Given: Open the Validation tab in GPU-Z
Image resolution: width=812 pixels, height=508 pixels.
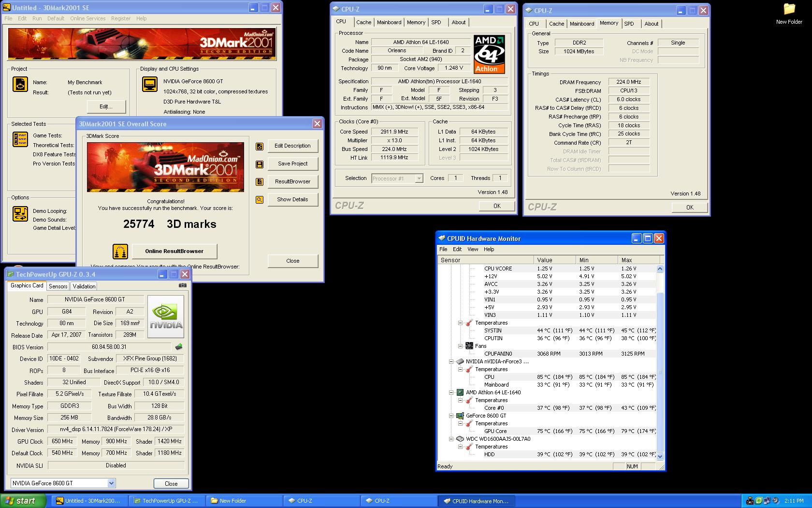Looking at the screenshot, I should point(84,286).
